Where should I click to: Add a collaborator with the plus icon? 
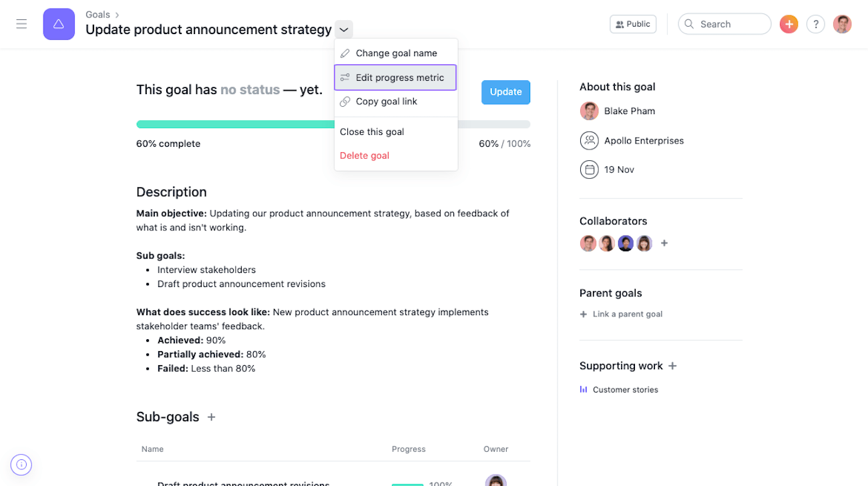coord(664,243)
